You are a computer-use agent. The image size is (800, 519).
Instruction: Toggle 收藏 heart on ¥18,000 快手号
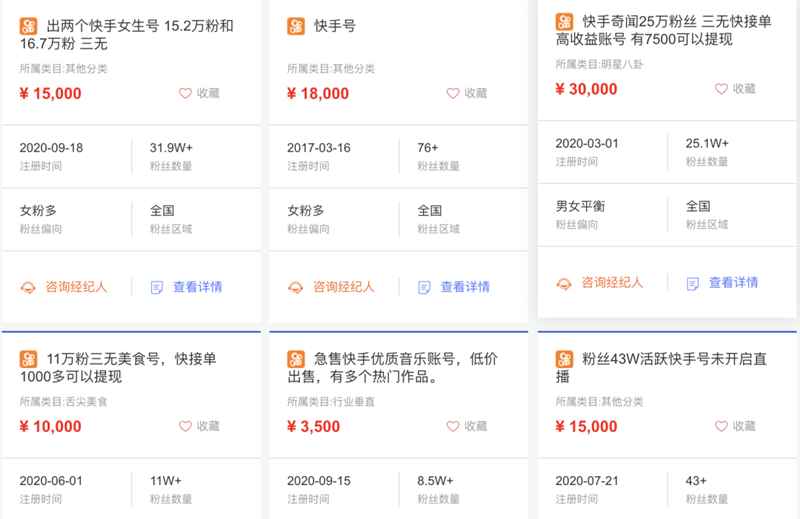pyautogui.click(x=466, y=93)
